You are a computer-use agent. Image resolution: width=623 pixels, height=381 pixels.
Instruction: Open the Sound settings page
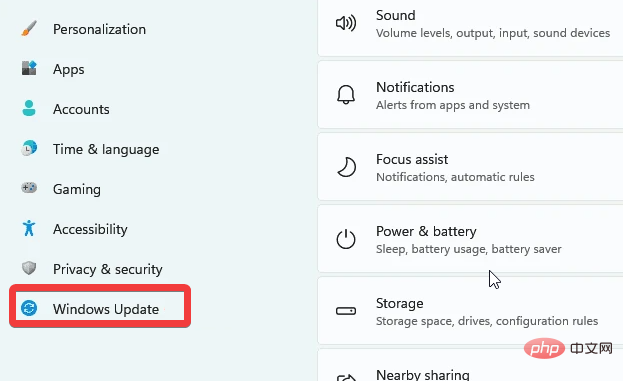coord(470,24)
